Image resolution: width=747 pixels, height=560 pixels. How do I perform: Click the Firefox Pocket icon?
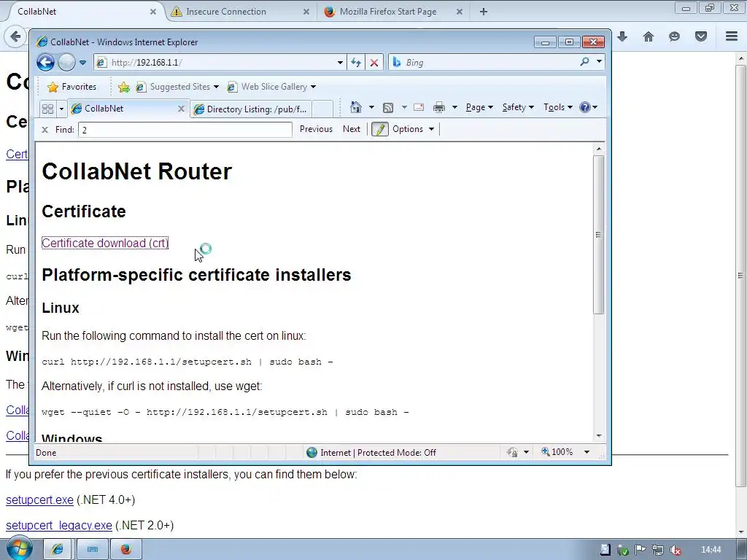pos(701,36)
